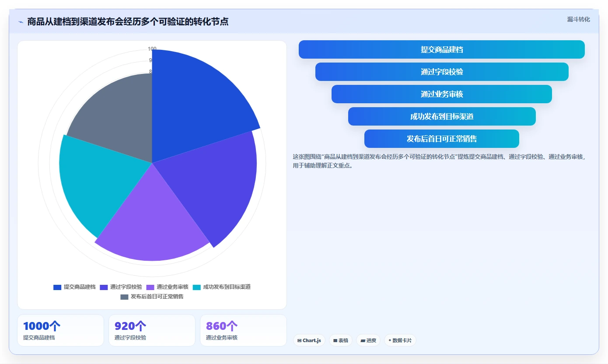This screenshot has width=608, height=364.
Task: Click the Chart.js tag
Action: [309, 340]
